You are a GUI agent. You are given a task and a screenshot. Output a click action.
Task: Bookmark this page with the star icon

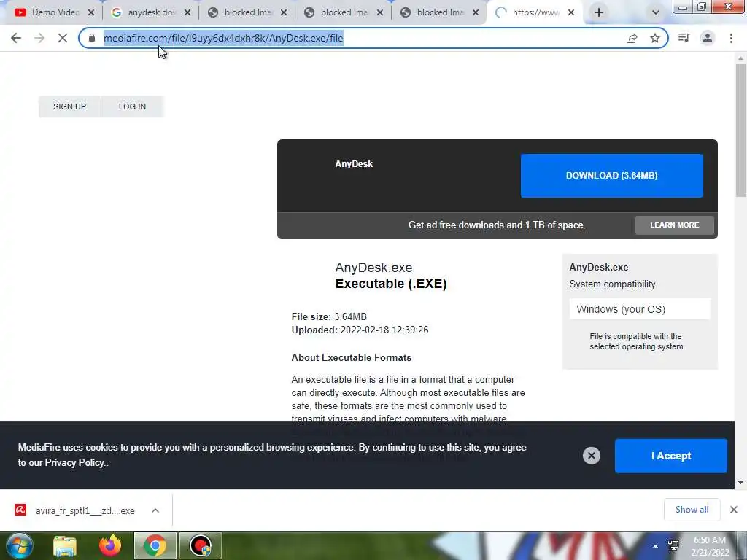pyautogui.click(x=655, y=38)
